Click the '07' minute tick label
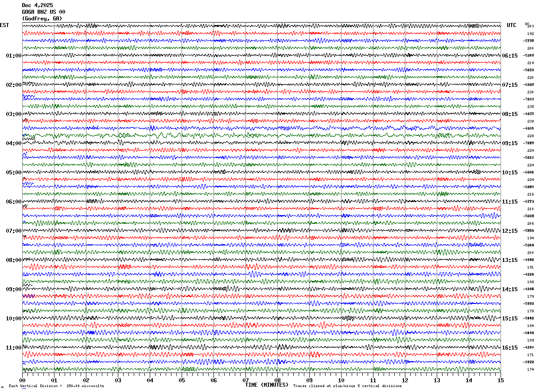The image size is (536, 392). click(245, 380)
